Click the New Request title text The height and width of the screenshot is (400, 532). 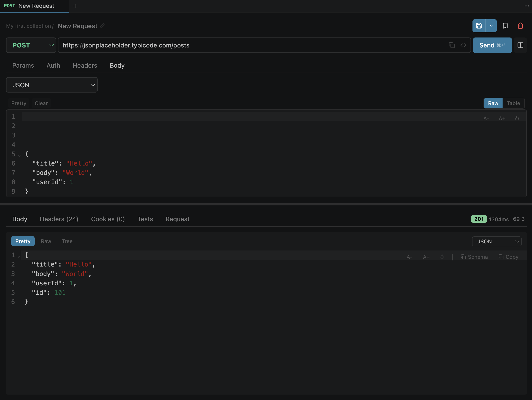[x=77, y=26]
